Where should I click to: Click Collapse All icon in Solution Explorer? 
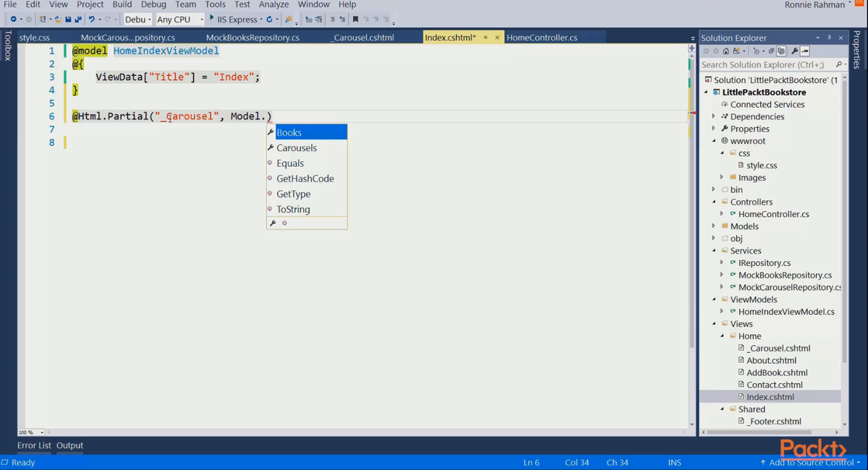coord(771,51)
